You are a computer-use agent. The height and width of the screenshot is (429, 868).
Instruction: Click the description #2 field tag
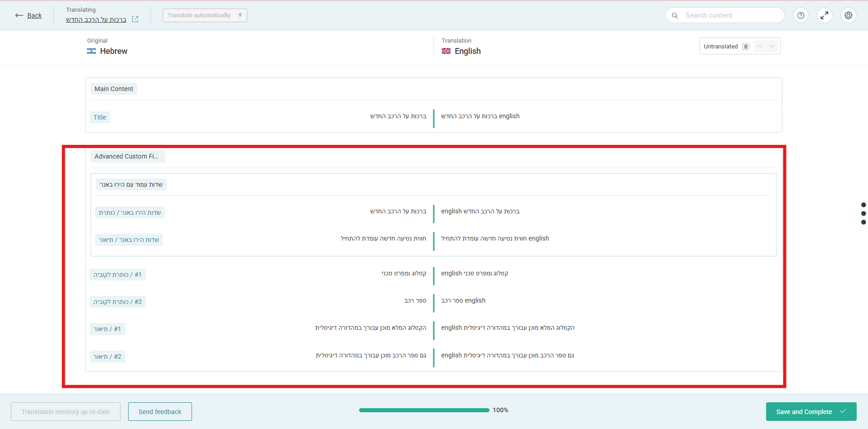(107, 357)
